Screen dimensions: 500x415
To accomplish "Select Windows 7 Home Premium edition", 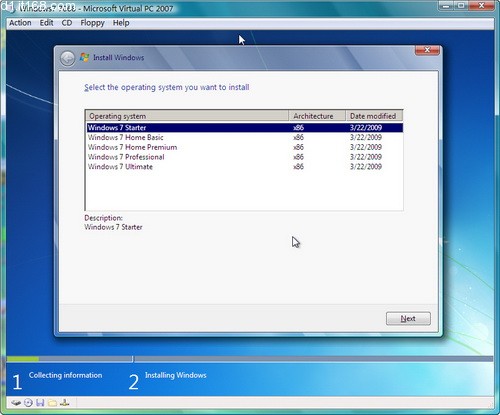I will [245, 147].
